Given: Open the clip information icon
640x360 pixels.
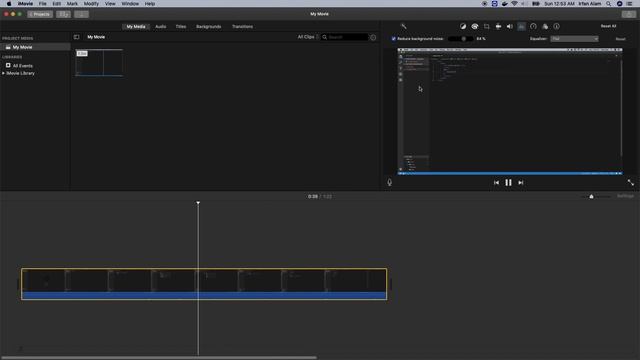Looking at the screenshot, I should [x=557, y=27].
